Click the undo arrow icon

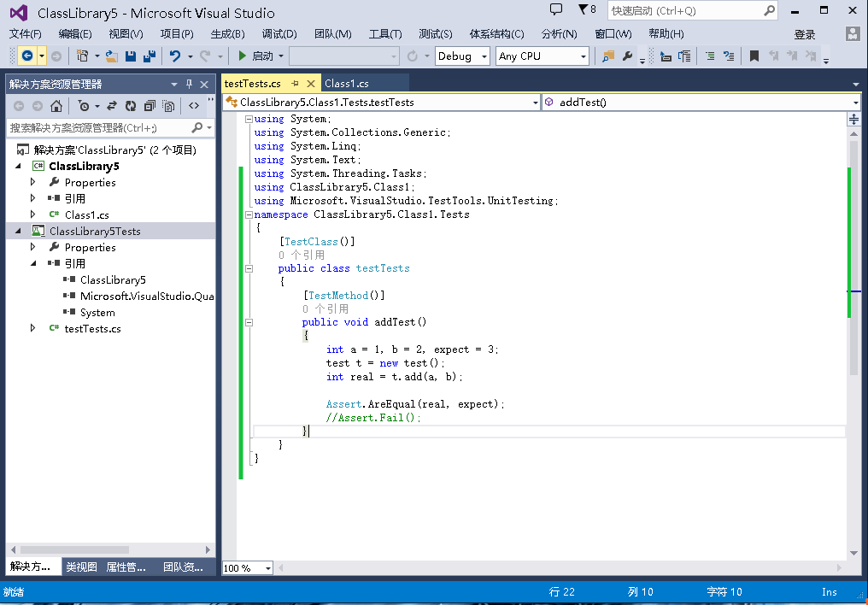click(175, 56)
